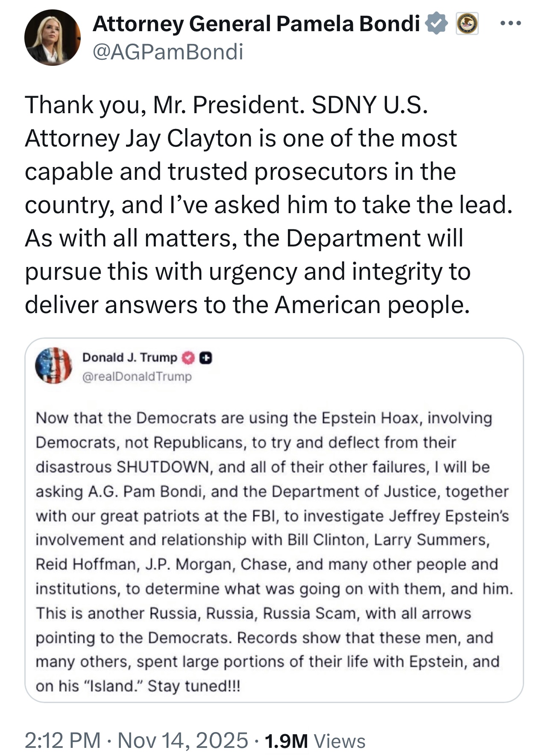Open the 1.9M view count
The width and height of the screenshot is (548, 756).
click(286, 741)
